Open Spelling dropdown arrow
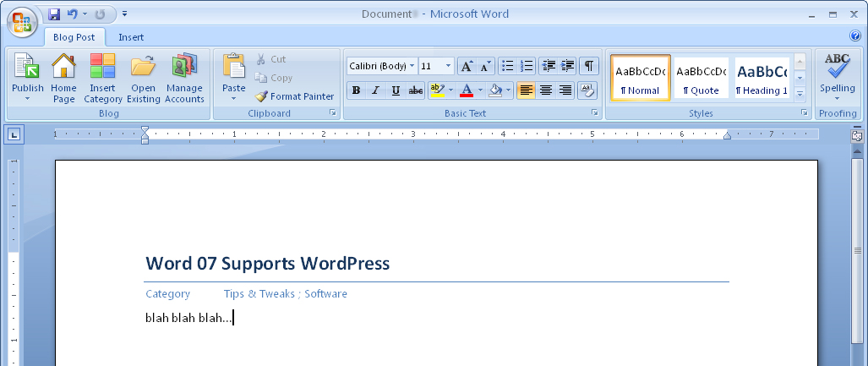Image resolution: width=868 pixels, height=366 pixels. point(837,99)
